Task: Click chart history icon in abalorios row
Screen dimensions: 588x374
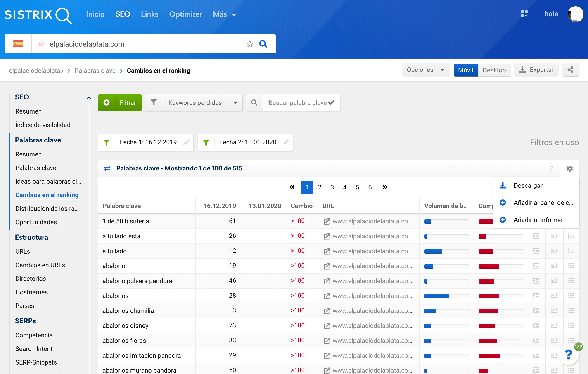Action: pyautogui.click(x=554, y=296)
